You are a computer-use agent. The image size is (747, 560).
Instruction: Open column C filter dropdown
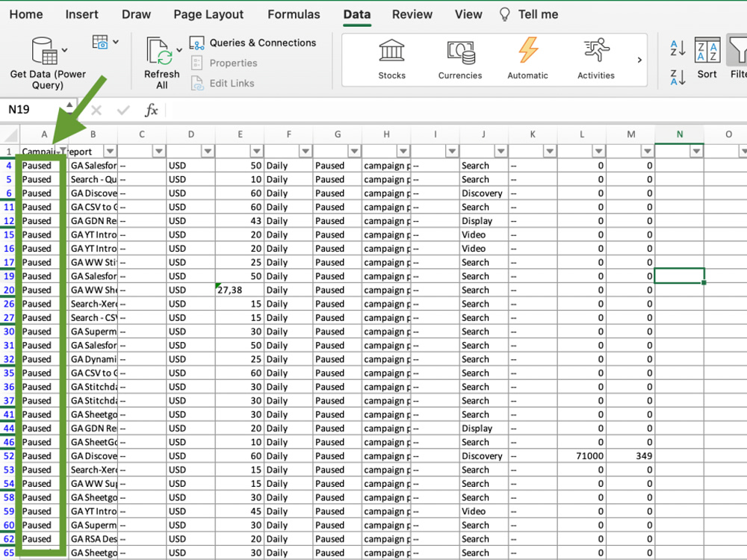pos(158,152)
